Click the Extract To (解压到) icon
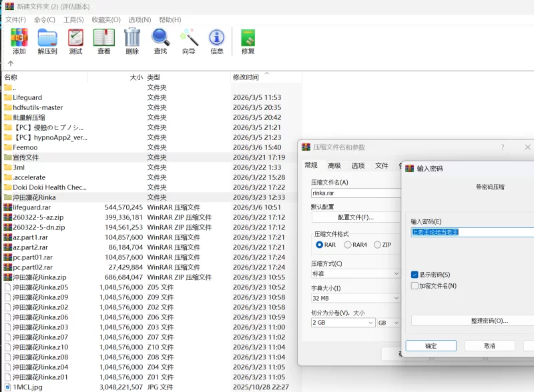The width and height of the screenshot is (534, 392). point(47,41)
